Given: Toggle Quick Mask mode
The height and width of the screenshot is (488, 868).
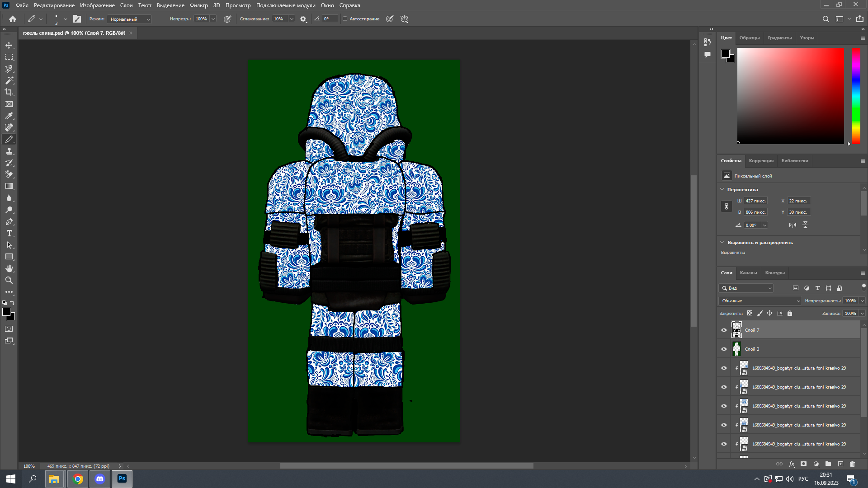Looking at the screenshot, I should click(x=9, y=329).
